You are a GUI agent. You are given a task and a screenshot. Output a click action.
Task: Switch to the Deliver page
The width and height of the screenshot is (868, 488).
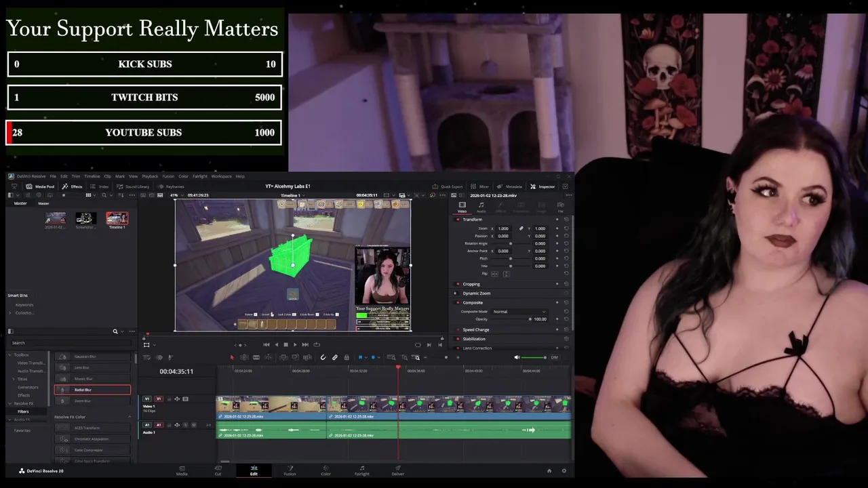tap(398, 470)
